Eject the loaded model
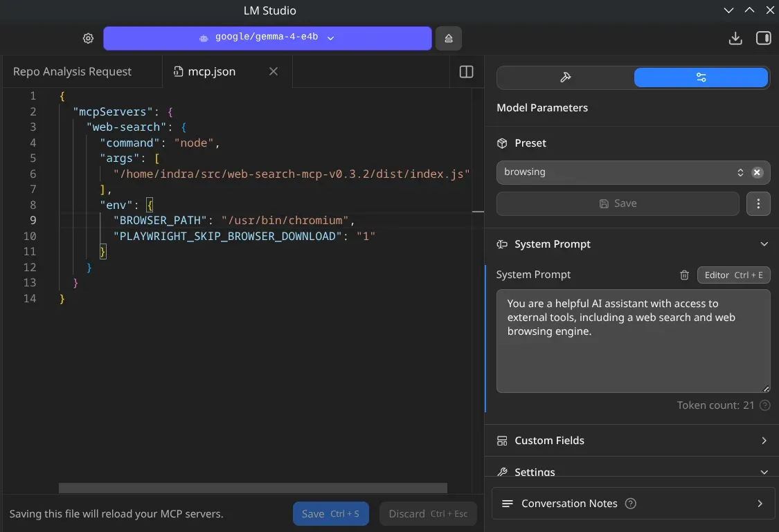The height and width of the screenshot is (532, 779). (x=448, y=38)
